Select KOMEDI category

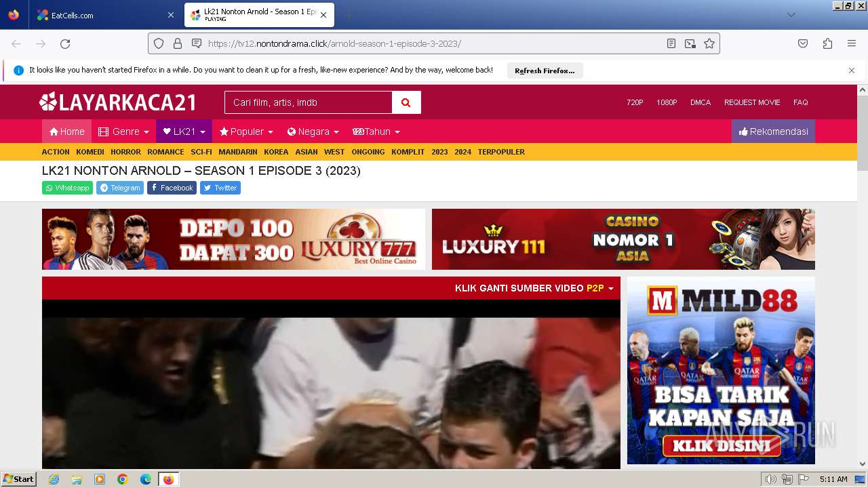(x=90, y=152)
